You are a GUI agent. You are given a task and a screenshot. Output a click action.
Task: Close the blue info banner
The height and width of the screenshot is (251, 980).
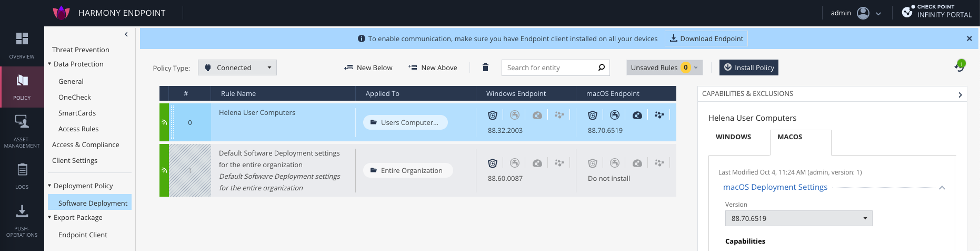coord(969,38)
